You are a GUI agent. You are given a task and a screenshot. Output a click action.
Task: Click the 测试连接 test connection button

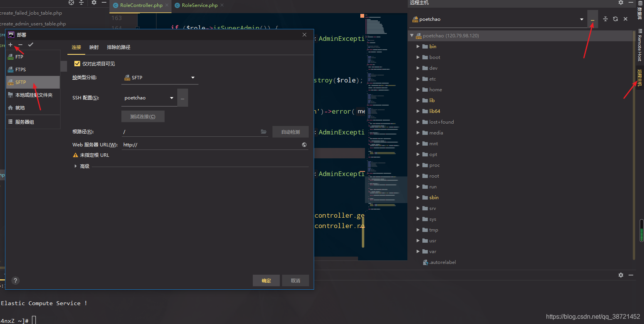coord(143,116)
